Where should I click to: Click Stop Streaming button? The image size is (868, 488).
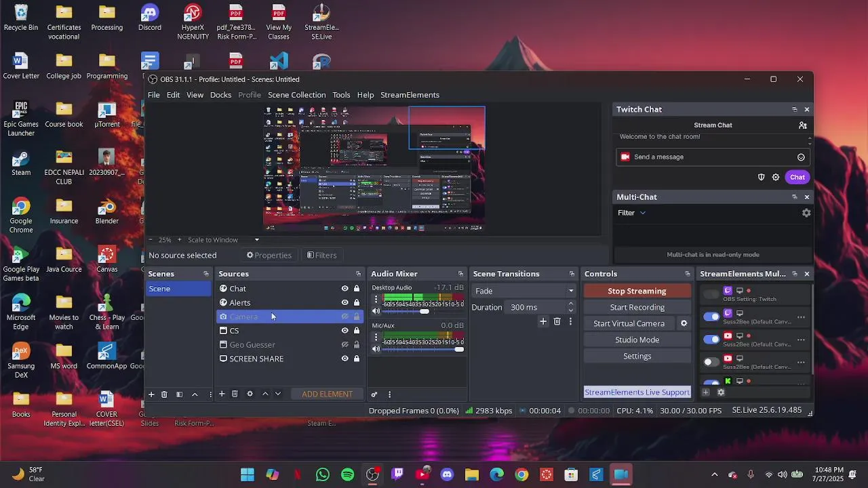click(637, 291)
